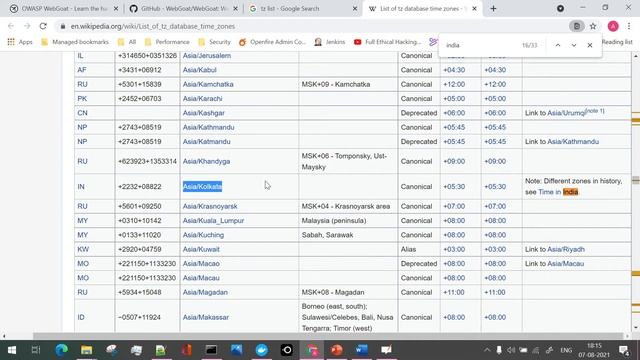This screenshot has height=360, width=640.
Task: Open Word from the taskbar
Action: 362,350
